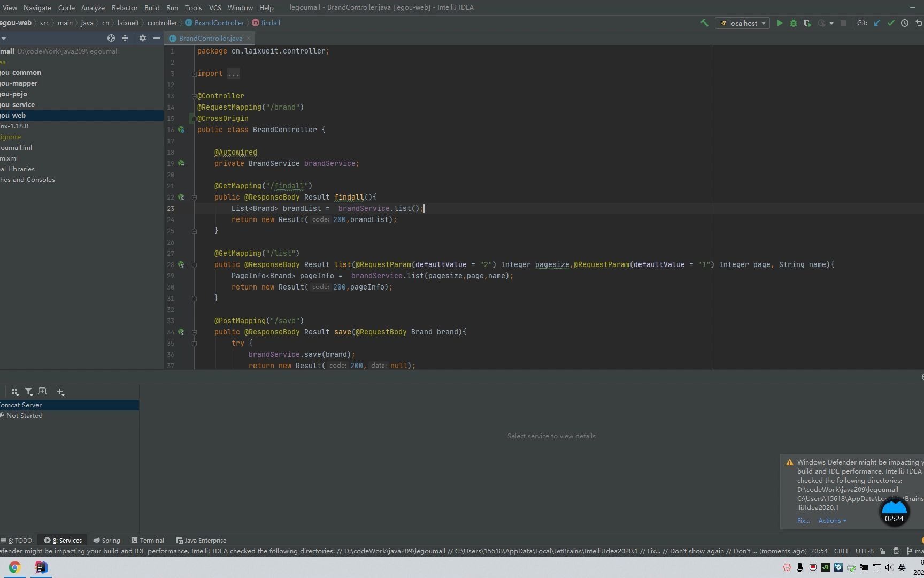Open the Refactor menu

click(x=125, y=7)
